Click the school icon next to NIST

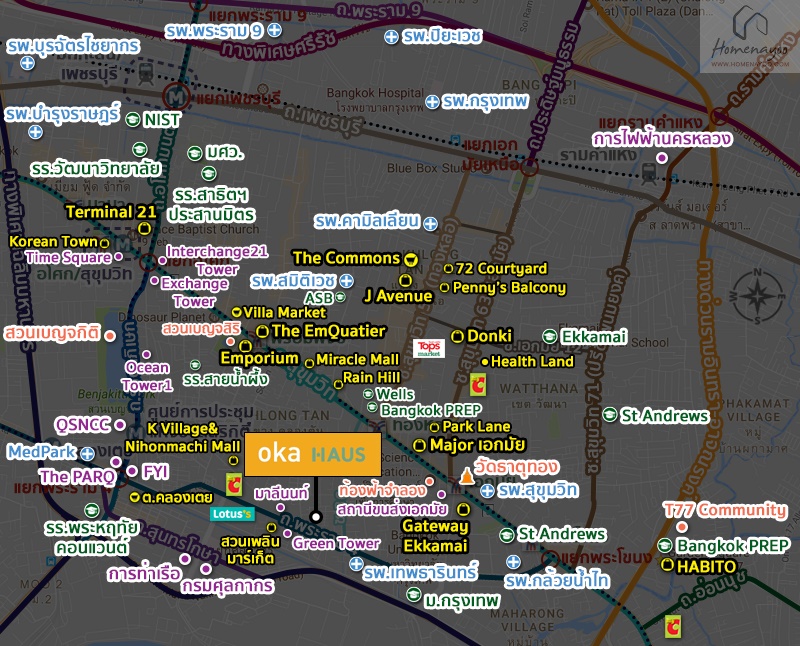133,119
